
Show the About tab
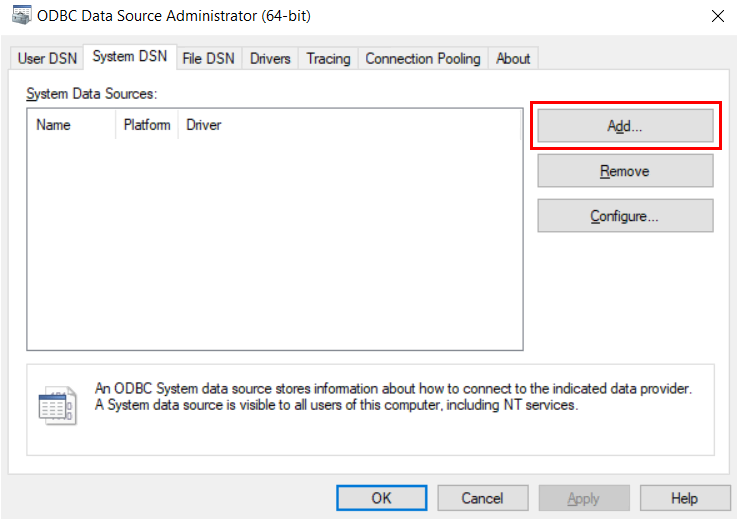pos(513,59)
